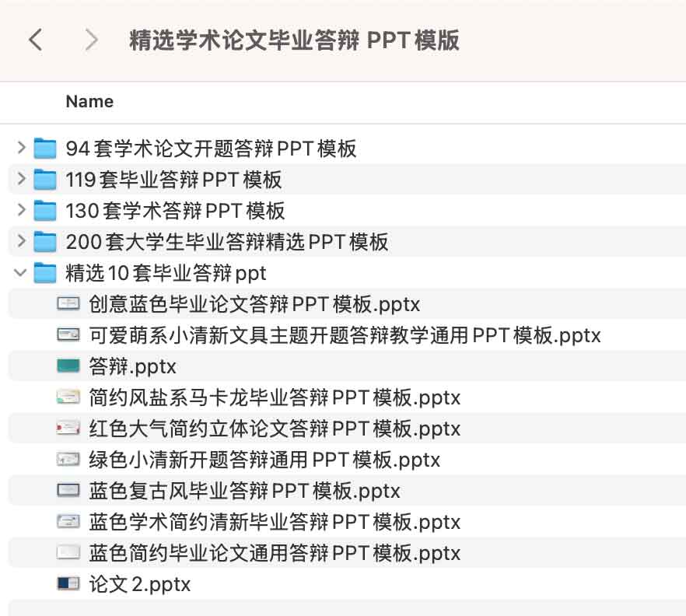Go back using the left navigation arrow

35,40
